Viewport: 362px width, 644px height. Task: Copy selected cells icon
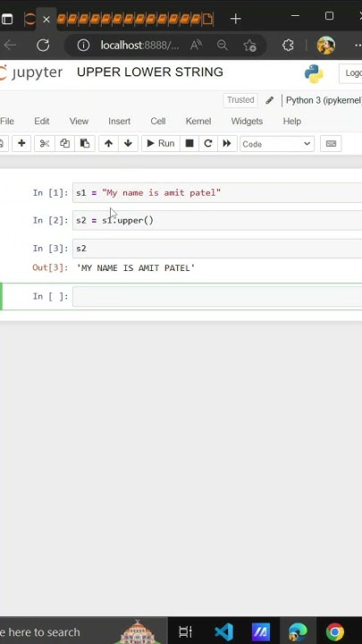pyautogui.click(x=64, y=143)
